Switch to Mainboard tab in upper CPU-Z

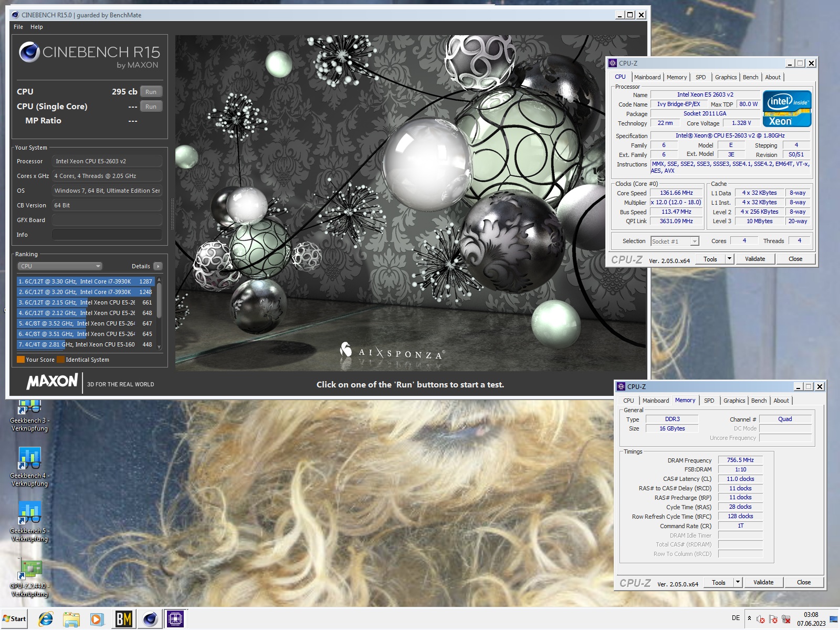point(647,77)
